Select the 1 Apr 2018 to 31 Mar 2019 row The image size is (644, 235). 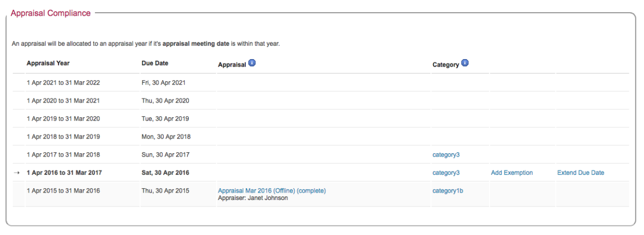321,137
